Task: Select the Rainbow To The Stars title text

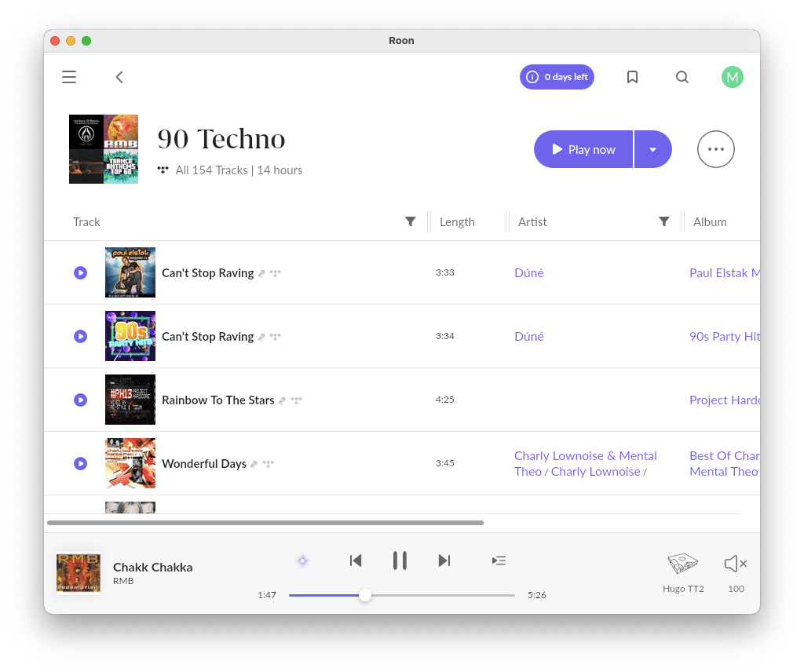Action: click(x=218, y=400)
